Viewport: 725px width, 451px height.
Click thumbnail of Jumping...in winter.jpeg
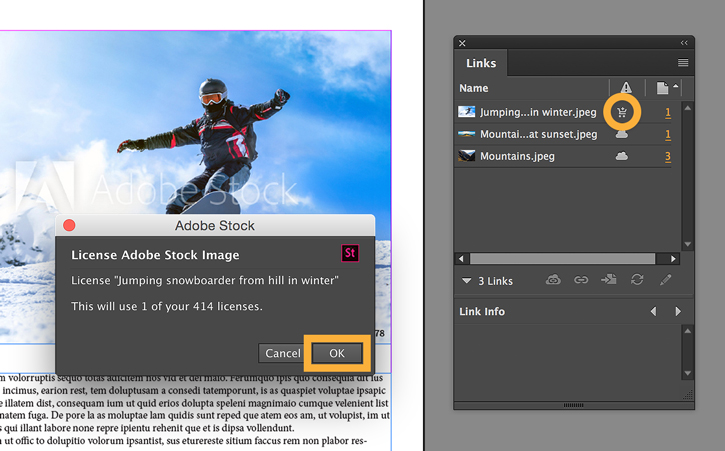click(x=466, y=111)
